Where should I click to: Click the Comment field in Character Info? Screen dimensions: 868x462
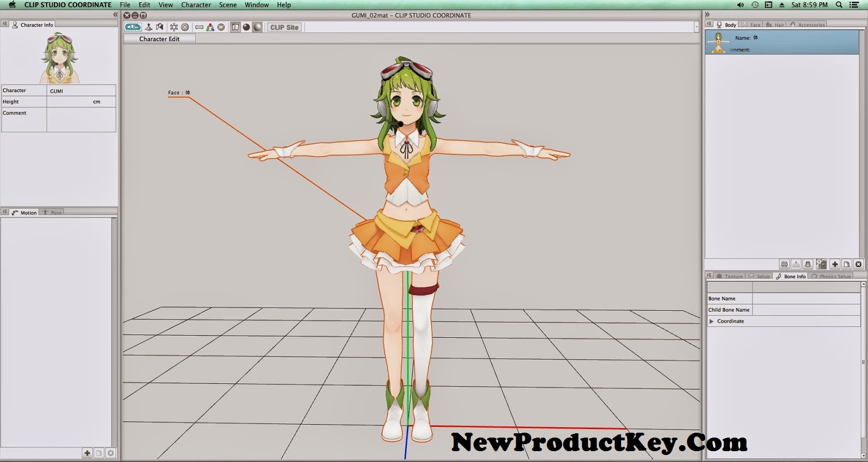[81, 119]
